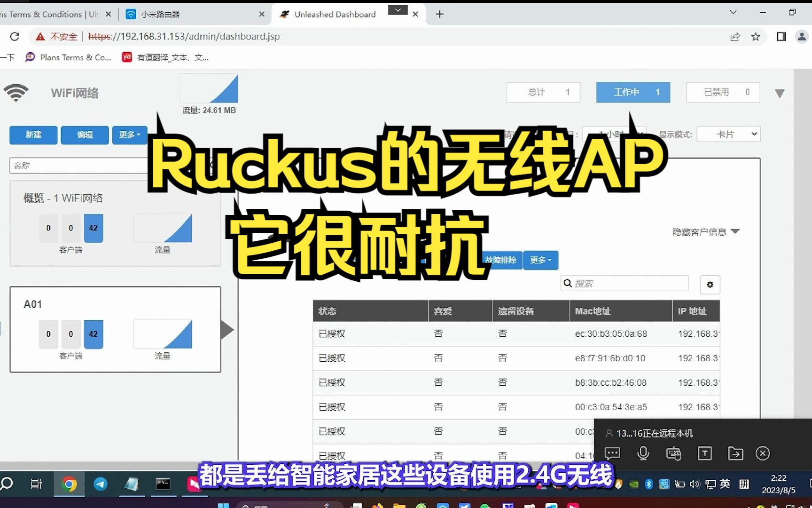The image size is (812, 508).
Task: Open the 显示模式 卡片 dropdown
Action: tap(728, 135)
